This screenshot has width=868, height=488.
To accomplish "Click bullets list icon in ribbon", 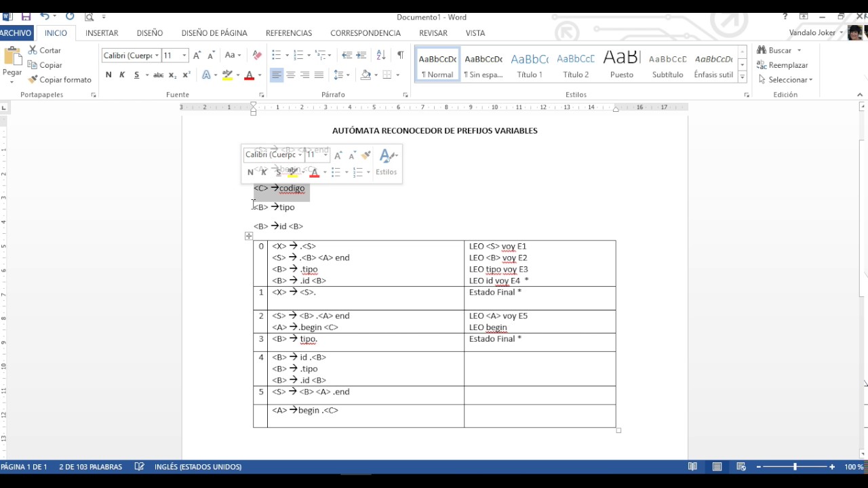I will (x=276, y=55).
